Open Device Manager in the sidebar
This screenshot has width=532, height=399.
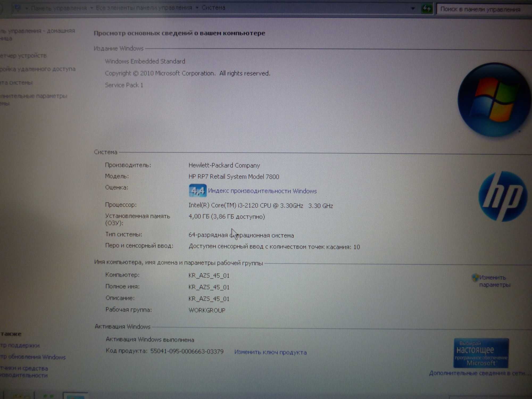(23, 56)
